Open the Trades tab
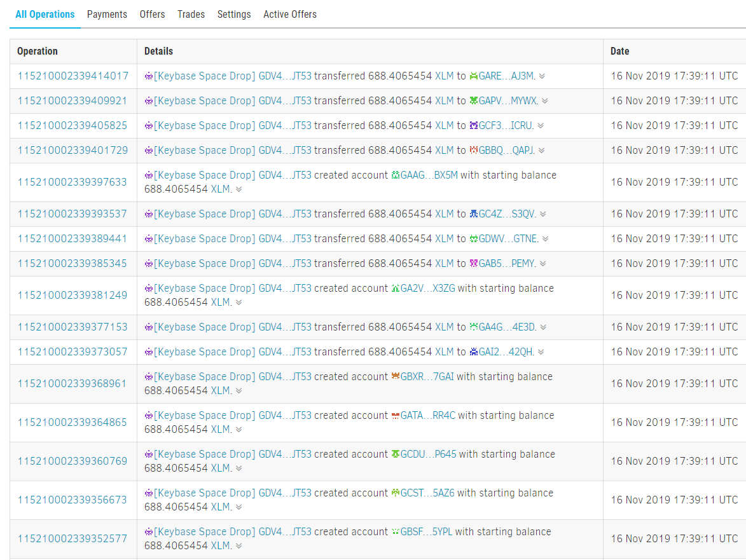746x560 pixels. (191, 14)
